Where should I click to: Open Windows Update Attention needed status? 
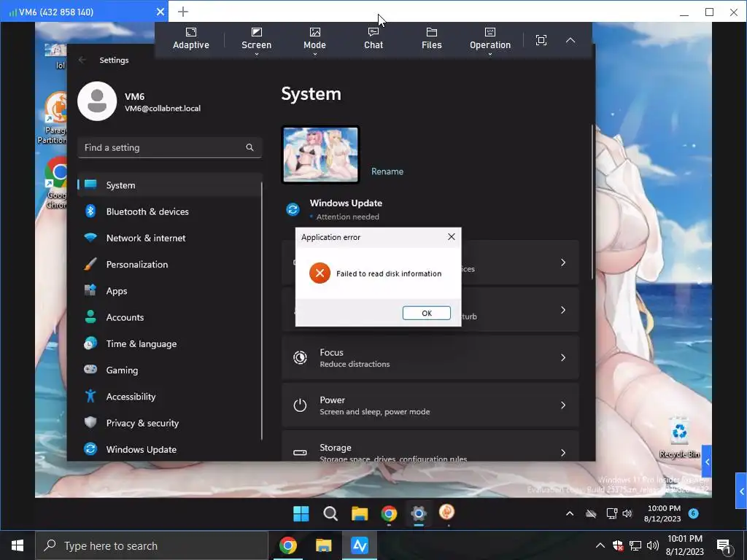[334, 209]
